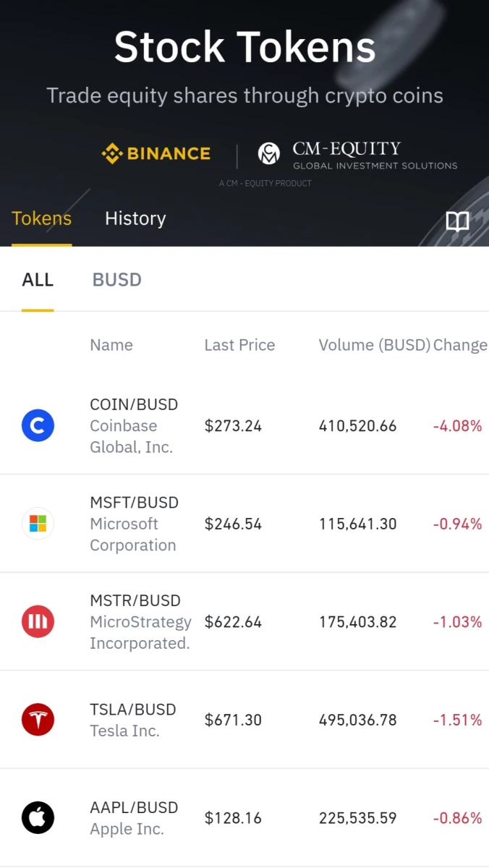489x868 pixels.
Task: Select AAPL/BUSD price $128.16
Action: [233, 818]
